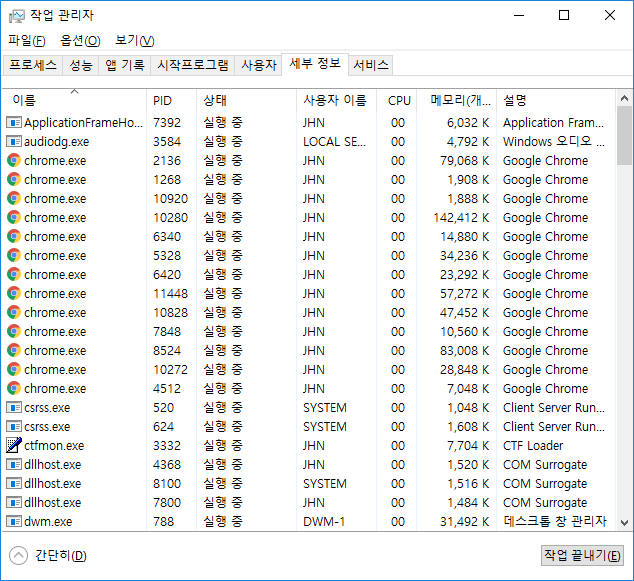
Task: Click Chrome icon for PID 11448 row
Action: [14, 293]
